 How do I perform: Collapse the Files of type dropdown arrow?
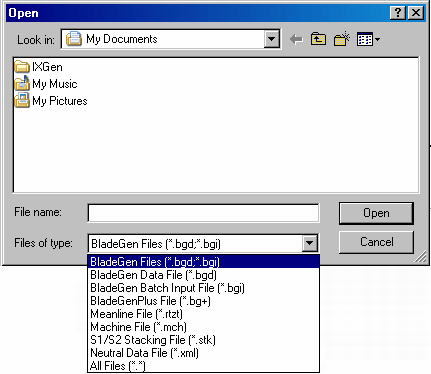tap(309, 243)
